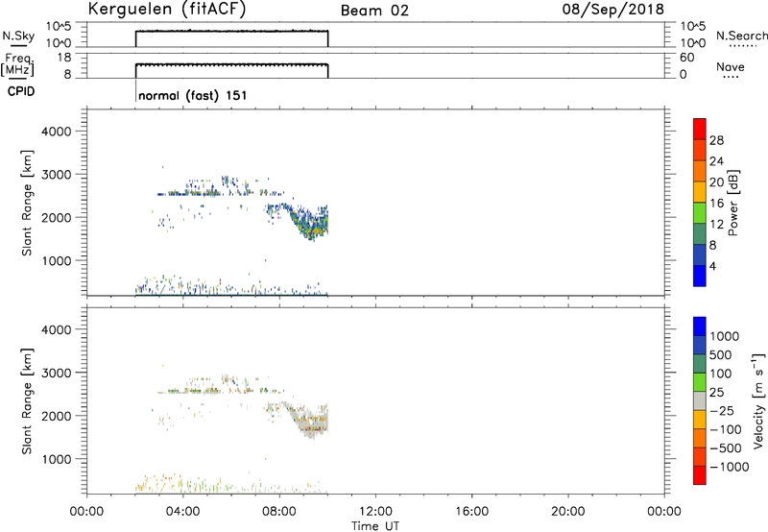Click the 'Nave' legend label
This screenshot has height=532, width=768.
[731, 66]
